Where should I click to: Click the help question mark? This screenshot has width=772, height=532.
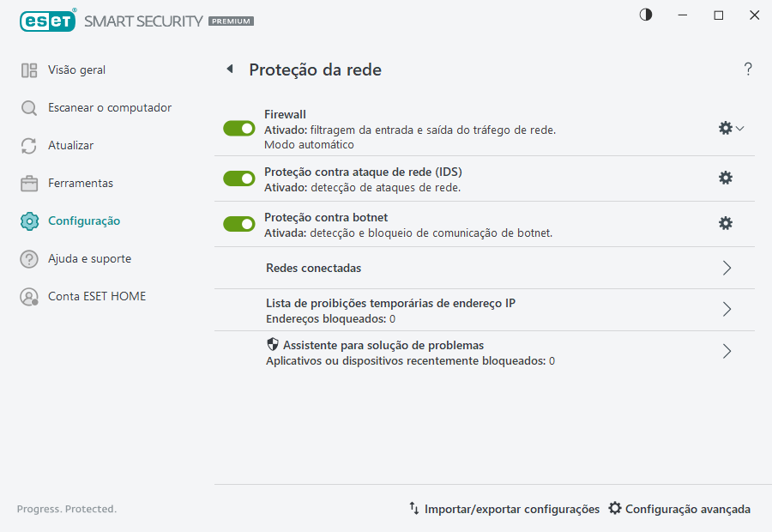click(x=747, y=69)
